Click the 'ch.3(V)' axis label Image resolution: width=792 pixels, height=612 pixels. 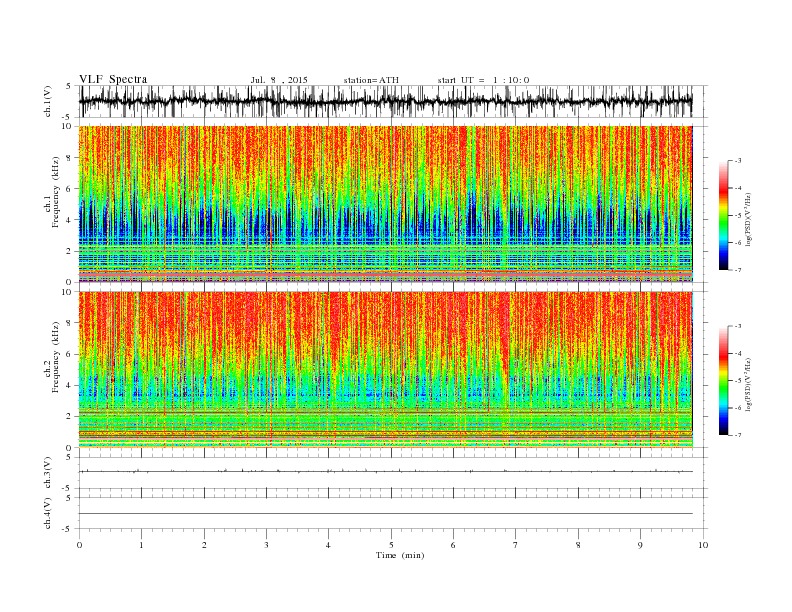(x=48, y=473)
